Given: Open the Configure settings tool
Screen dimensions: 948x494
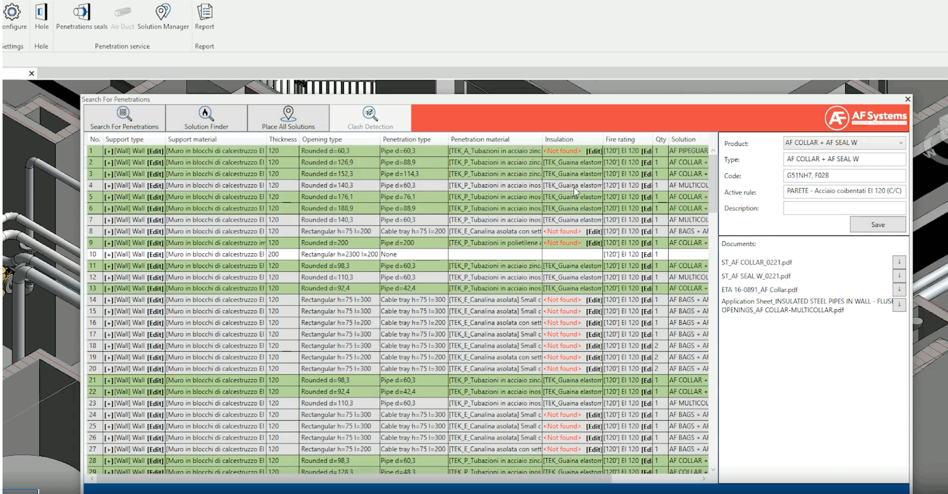Looking at the screenshot, I should tap(13, 17).
